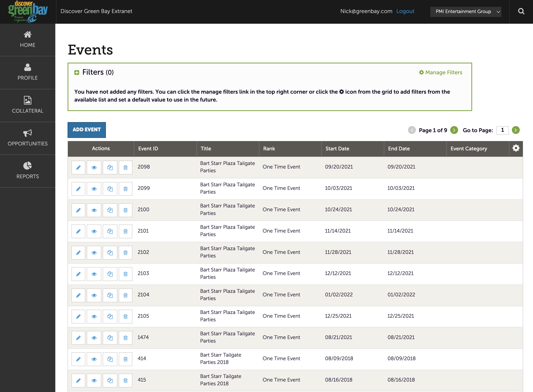Edit event 415 with pencil icon

click(x=78, y=381)
